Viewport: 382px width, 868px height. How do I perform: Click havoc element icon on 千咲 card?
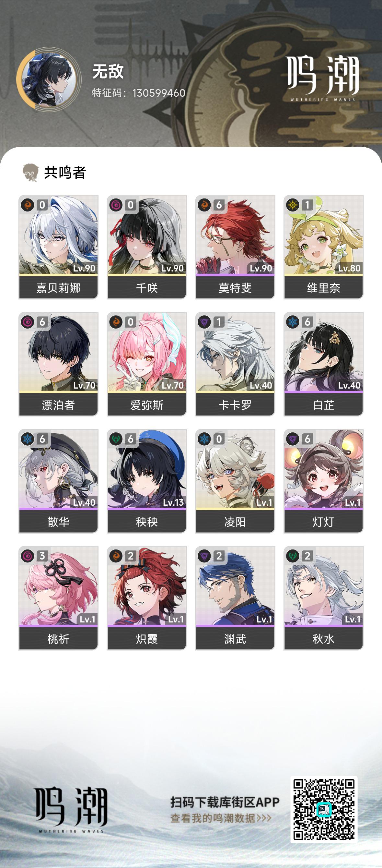(x=116, y=205)
